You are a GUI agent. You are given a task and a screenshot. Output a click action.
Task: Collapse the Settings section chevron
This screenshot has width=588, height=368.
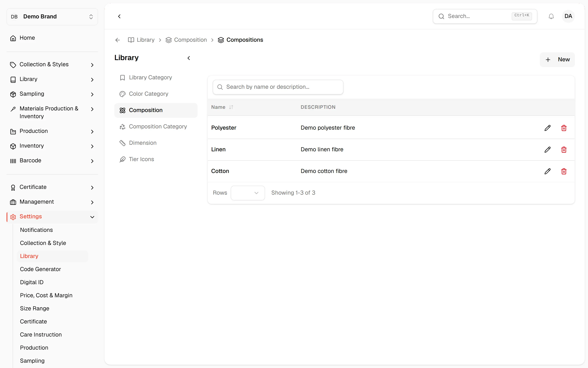pos(92,217)
